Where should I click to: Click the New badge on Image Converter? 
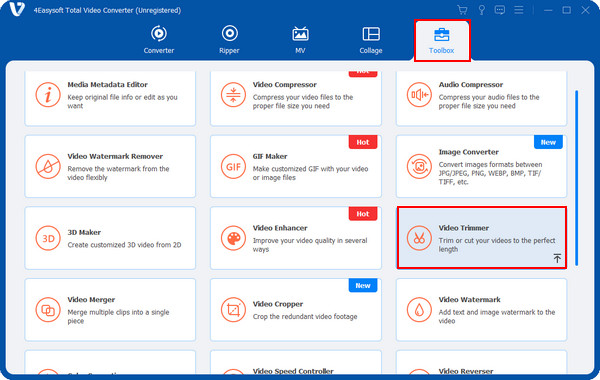coord(548,142)
